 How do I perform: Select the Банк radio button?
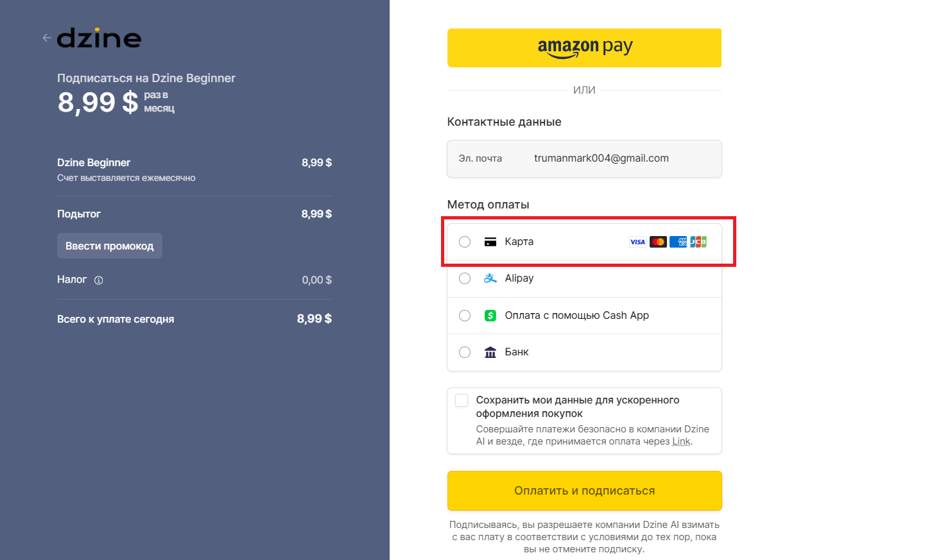[x=465, y=352]
